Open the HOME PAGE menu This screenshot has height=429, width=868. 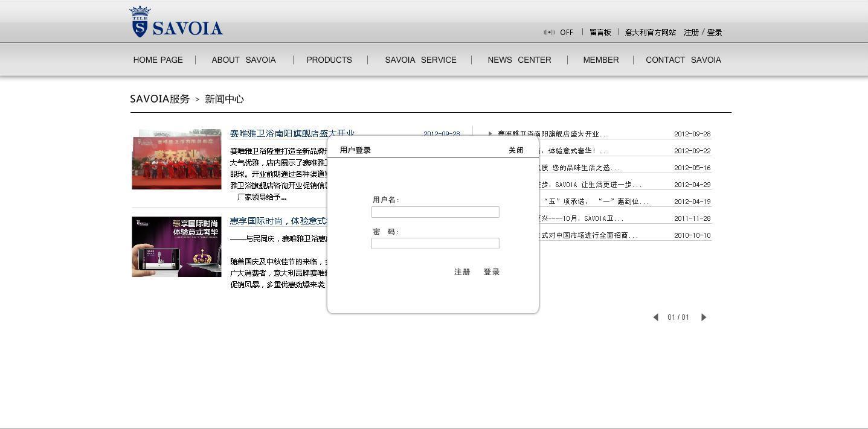158,60
